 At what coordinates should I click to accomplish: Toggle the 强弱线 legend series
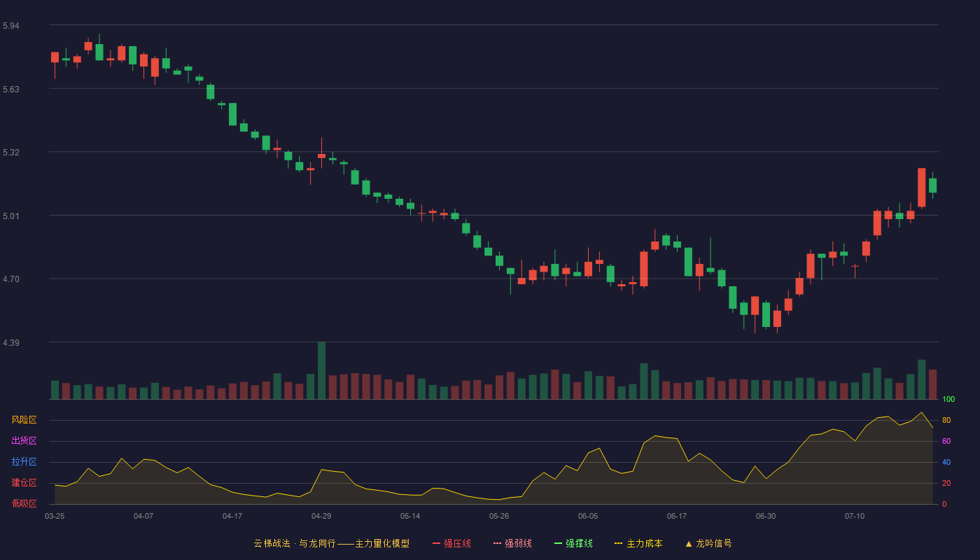512,543
